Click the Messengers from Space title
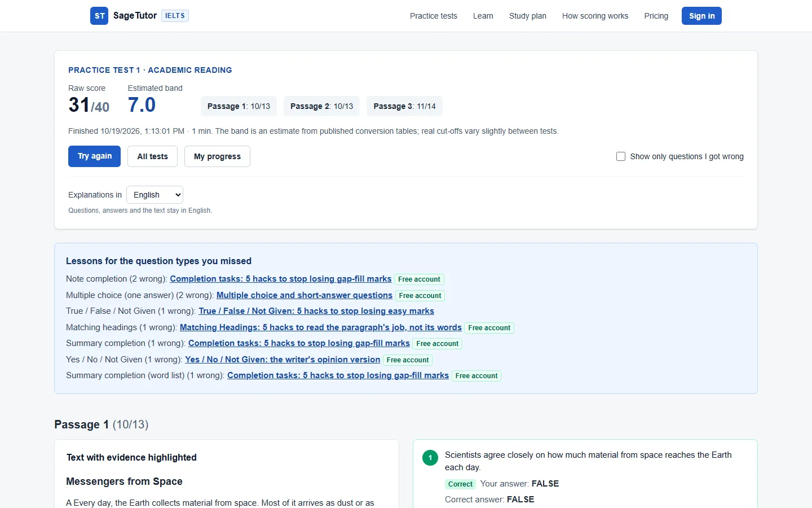 tap(124, 481)
